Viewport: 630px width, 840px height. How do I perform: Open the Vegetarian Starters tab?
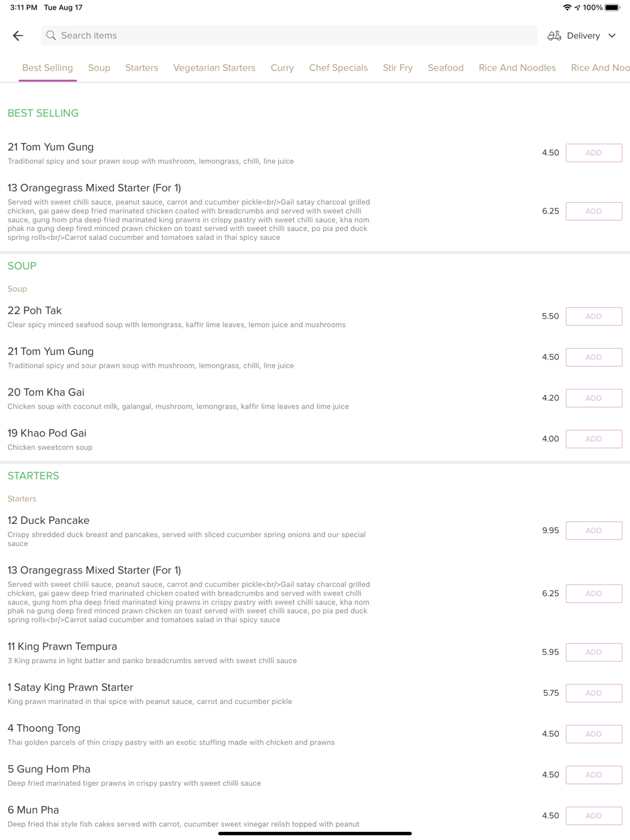[214, 68]
